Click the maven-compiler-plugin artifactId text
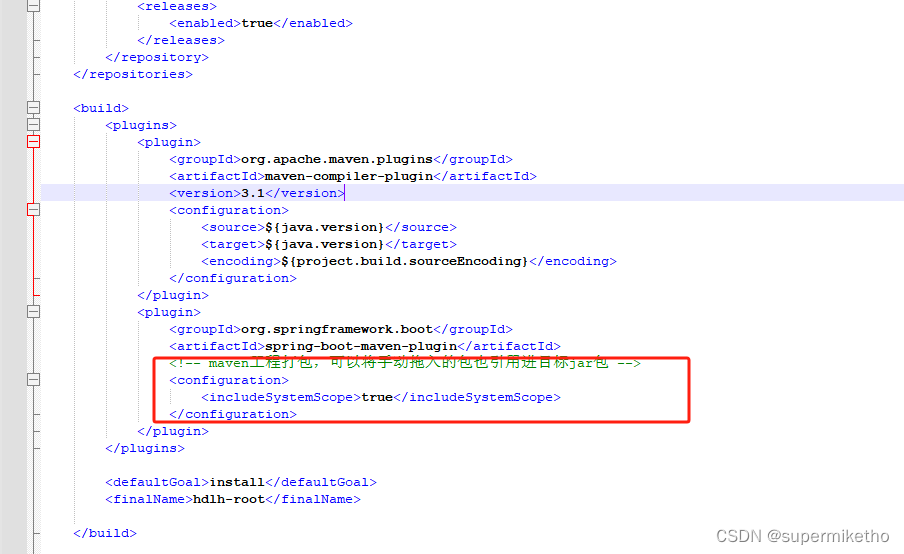Viewport: 904px width, 554px height. [x=349, y=176]
